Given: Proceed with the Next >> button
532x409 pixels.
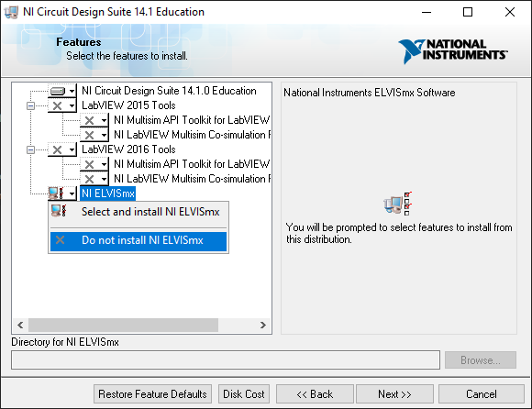Looking at the screenshot, I should [x=394, y=394].
